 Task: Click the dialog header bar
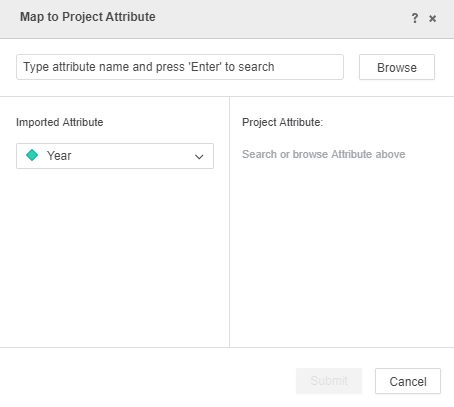227,19
